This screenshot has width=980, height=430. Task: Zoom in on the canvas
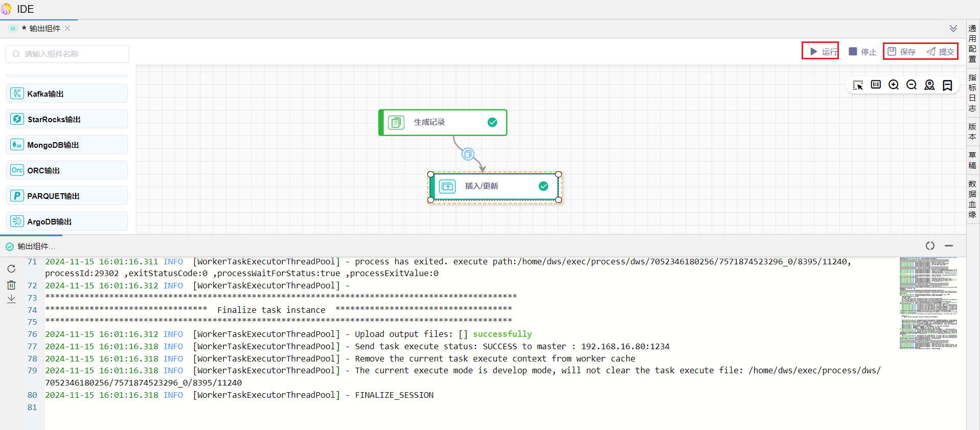[x=894, y=85]
